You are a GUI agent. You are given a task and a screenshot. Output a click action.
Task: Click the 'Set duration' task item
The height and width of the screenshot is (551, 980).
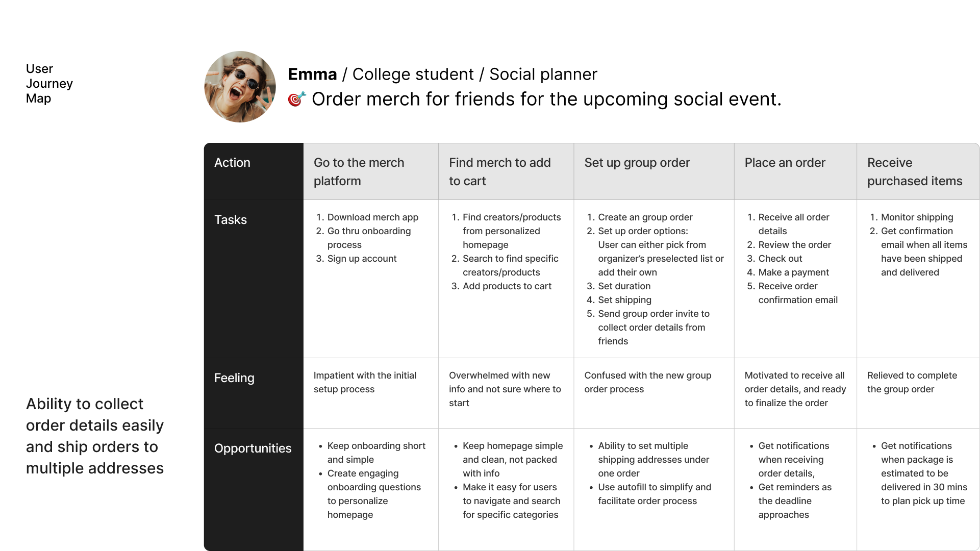click(x=624, y=286)
